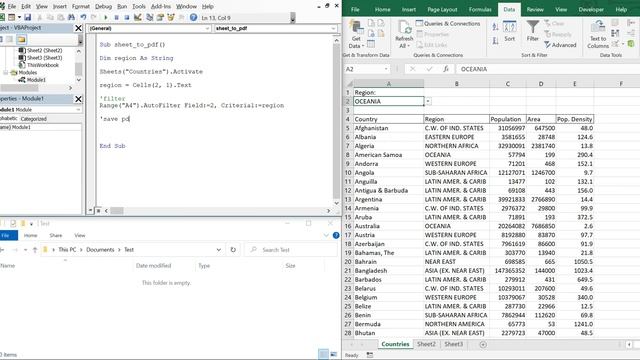Open the sheet_to_pdf procedure dropdown

(333, 29)
